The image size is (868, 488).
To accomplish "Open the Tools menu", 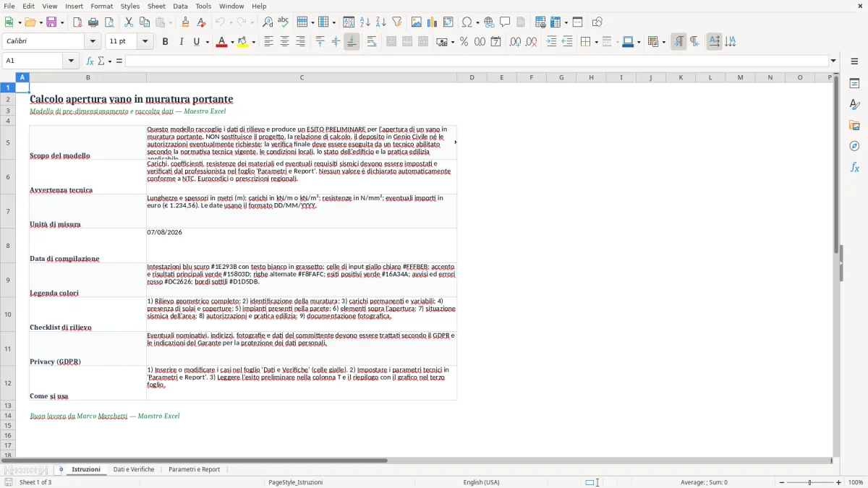I will (203, 6).
